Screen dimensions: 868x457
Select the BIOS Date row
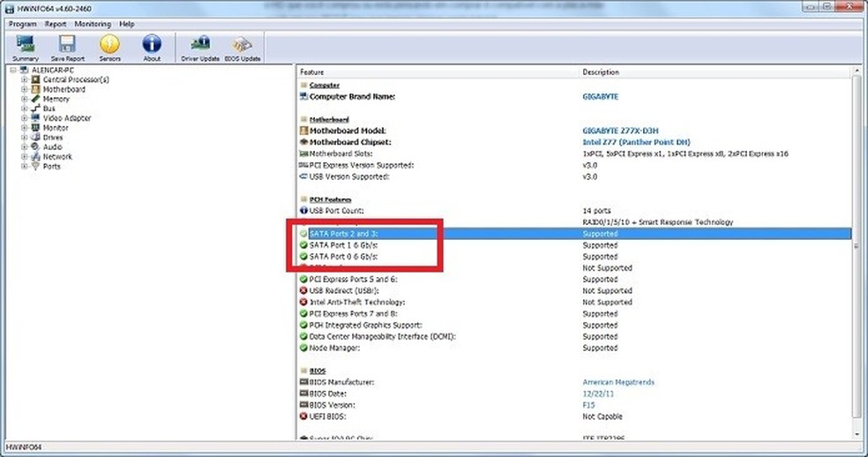574,393
